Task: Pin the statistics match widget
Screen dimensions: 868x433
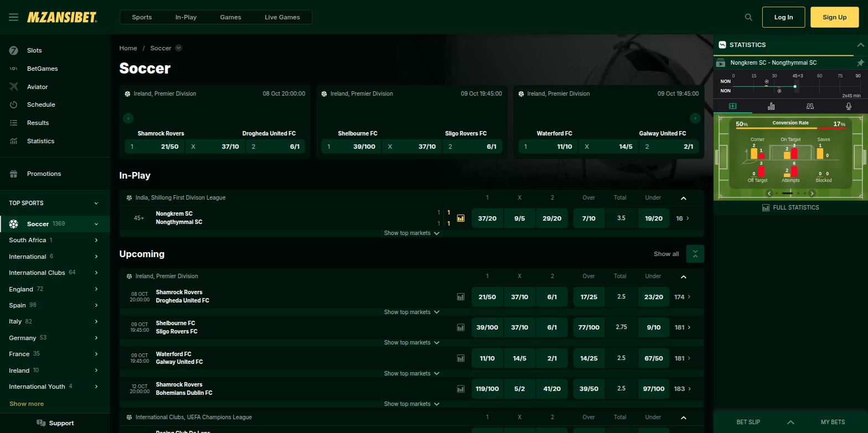Action: [860, 63]
